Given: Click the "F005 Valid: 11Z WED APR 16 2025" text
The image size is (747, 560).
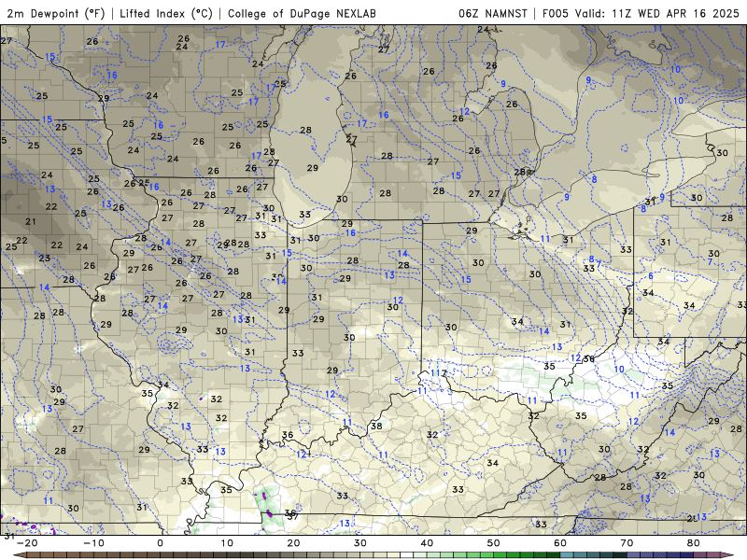Looking at the screenshot, I should click(641, 13).
